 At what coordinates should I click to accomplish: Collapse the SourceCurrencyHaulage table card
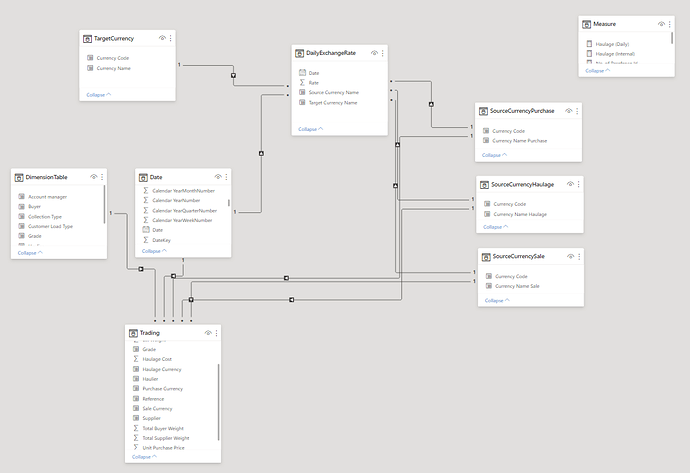495,227
